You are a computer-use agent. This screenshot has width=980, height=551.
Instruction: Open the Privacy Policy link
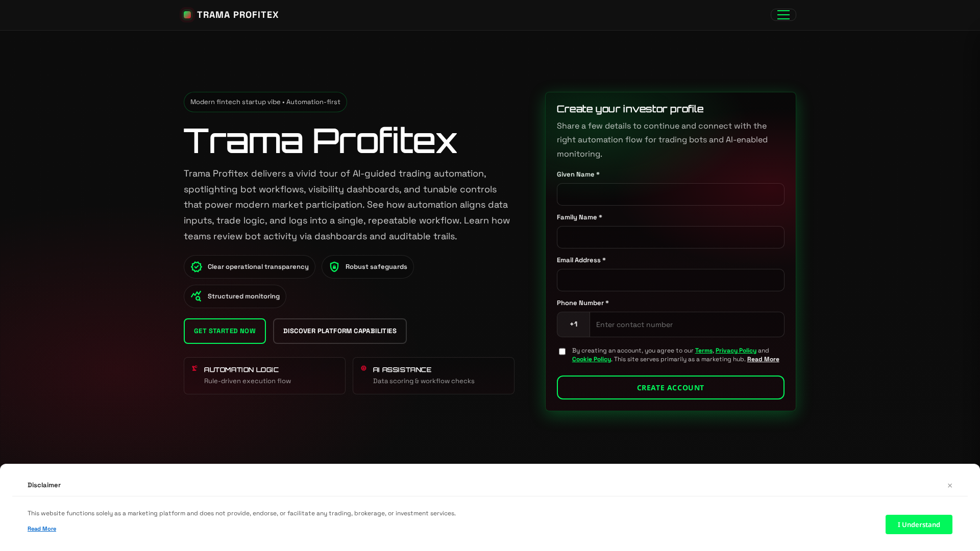736,350
